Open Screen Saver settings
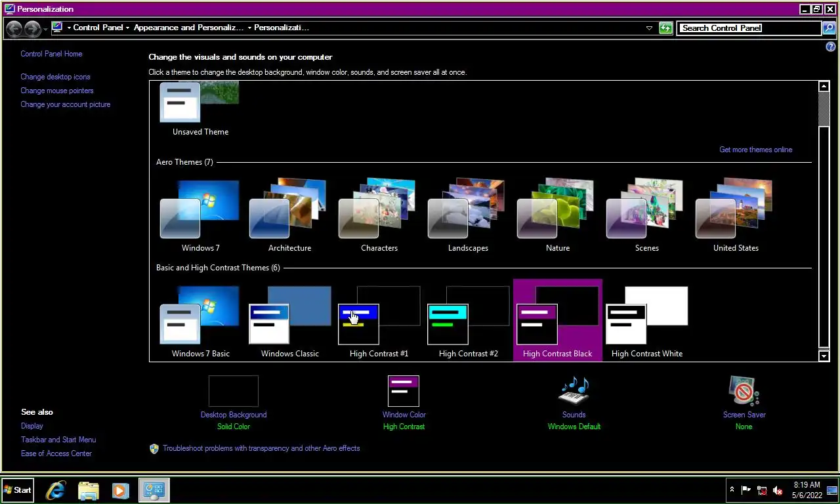 click(x=744, y=402)
